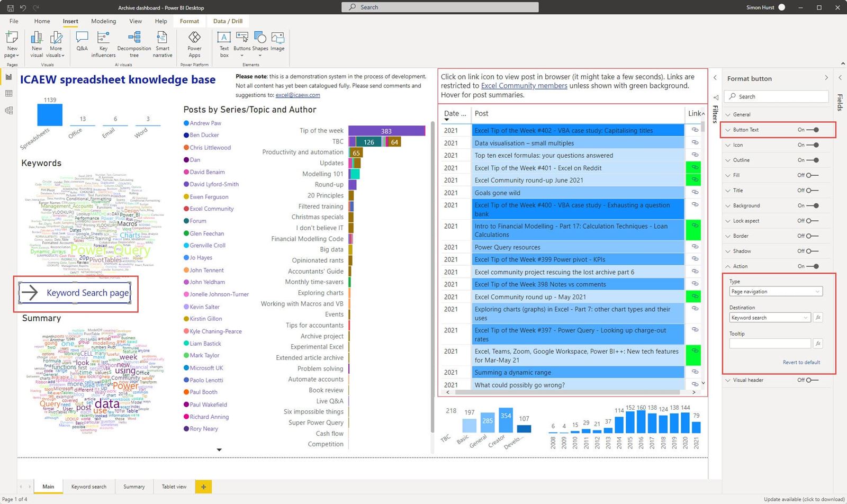Viewport: 847px width, 504px height.
Task: Toggle the Button Text switch off
Action: click(x=813, y=130)
